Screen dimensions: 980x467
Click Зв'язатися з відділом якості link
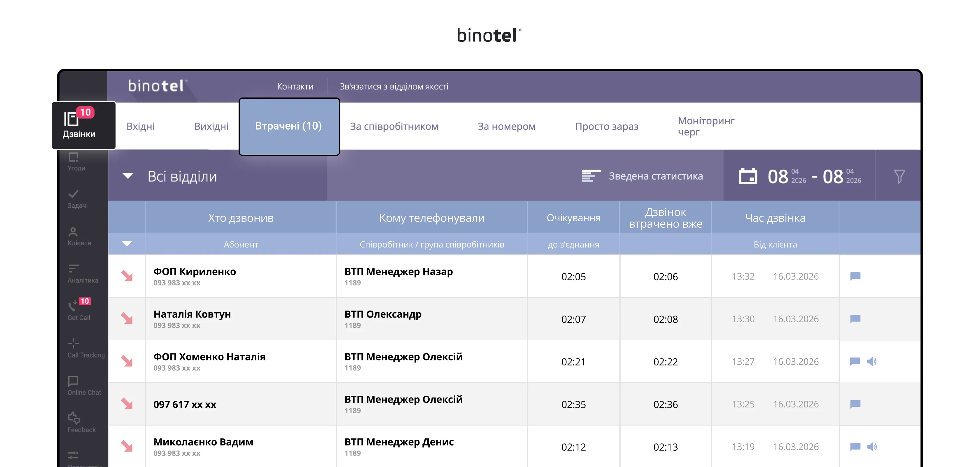[394, 86]
